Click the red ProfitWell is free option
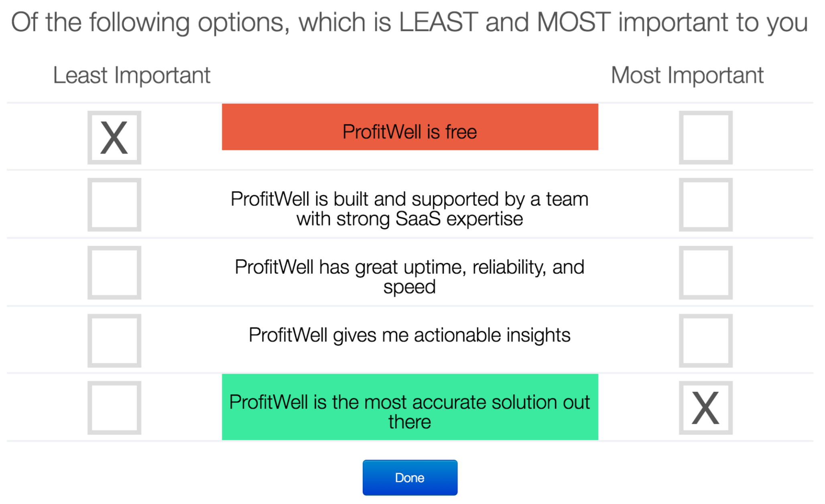The image size is (825, 504). 410,128
